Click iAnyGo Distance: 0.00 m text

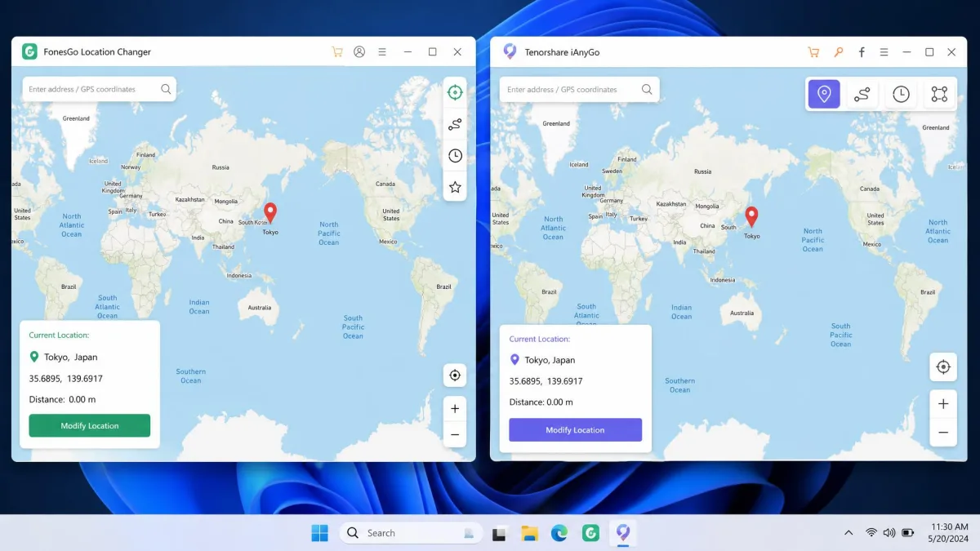click(x=541, y=402)
